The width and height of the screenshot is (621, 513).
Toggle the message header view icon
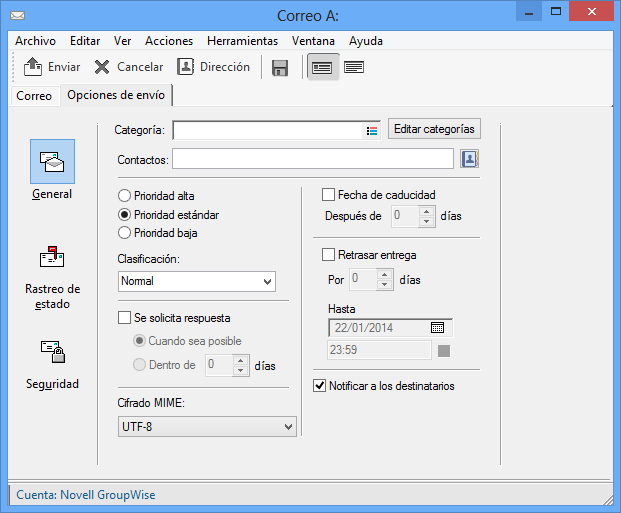322,67
